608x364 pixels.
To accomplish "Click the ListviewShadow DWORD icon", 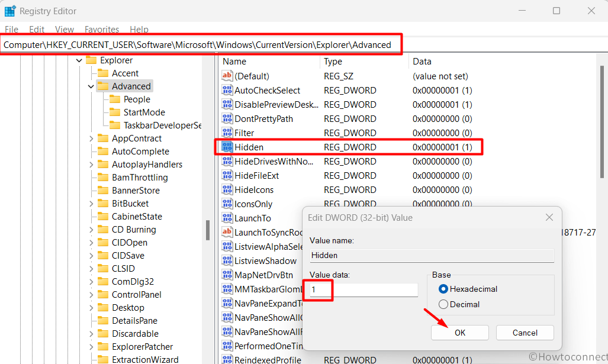I will [x=227, y=261].
